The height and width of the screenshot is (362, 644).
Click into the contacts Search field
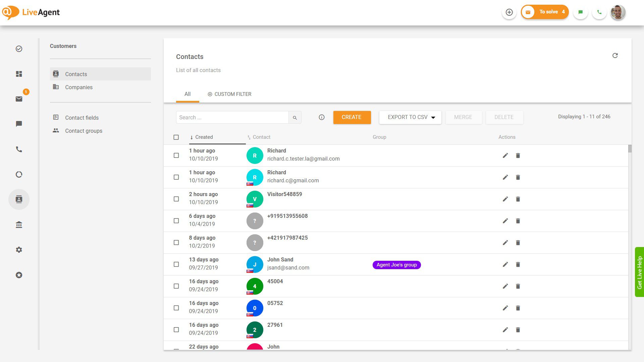click(x=232, y=117)
